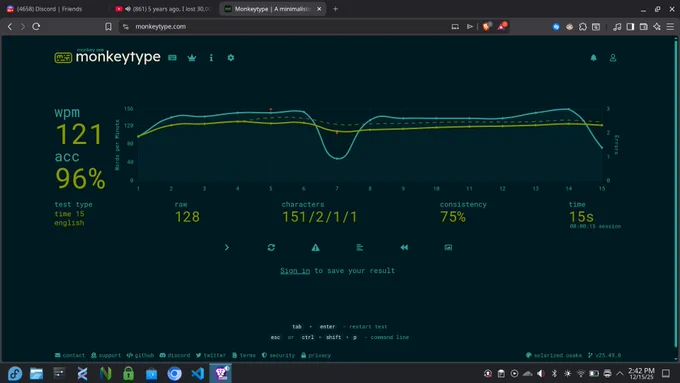The image size is (680, 383).
Task: Open the file manager from taskbar
Action: pyautogui.click(x=36, y=373)
